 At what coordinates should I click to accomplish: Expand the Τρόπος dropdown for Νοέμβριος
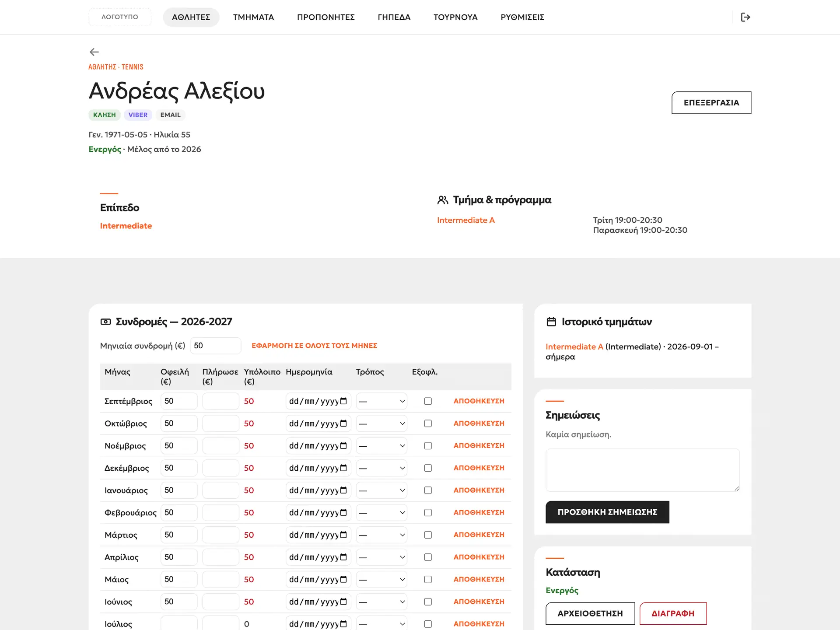click(381, 446)
